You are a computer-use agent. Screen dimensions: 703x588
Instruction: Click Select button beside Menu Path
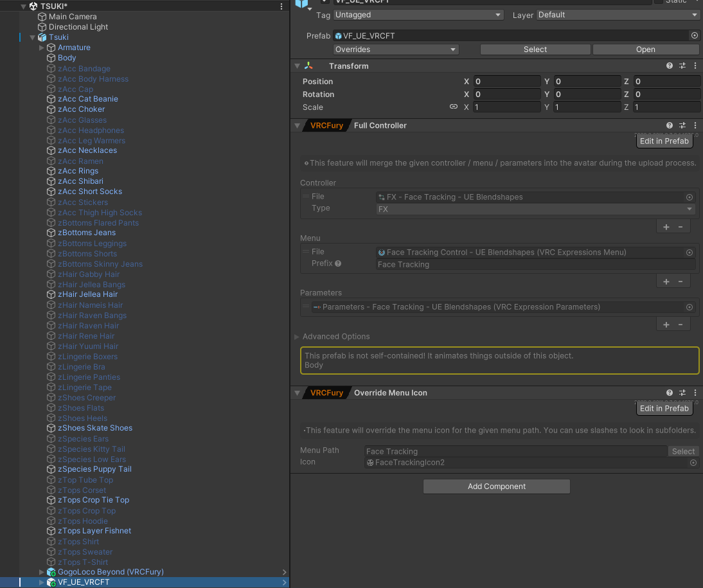[683, 451]
